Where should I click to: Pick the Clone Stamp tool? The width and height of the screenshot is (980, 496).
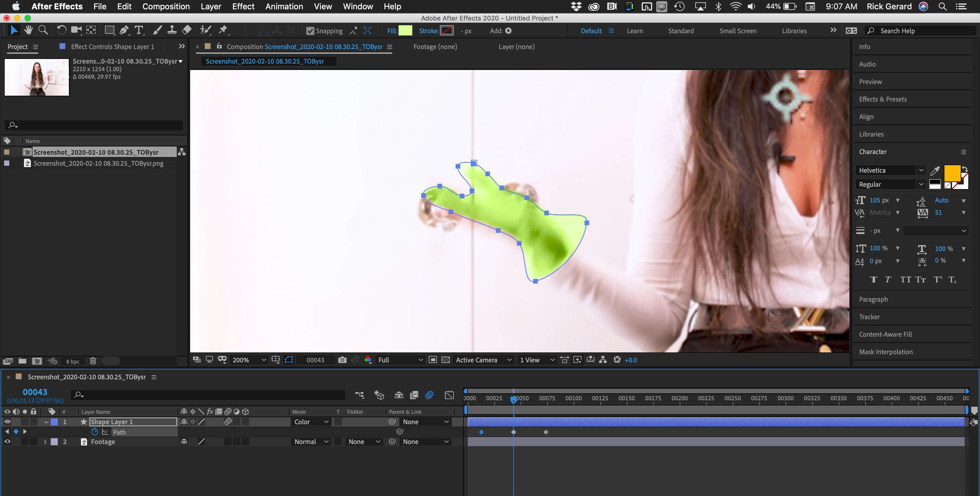click(171, 30)
